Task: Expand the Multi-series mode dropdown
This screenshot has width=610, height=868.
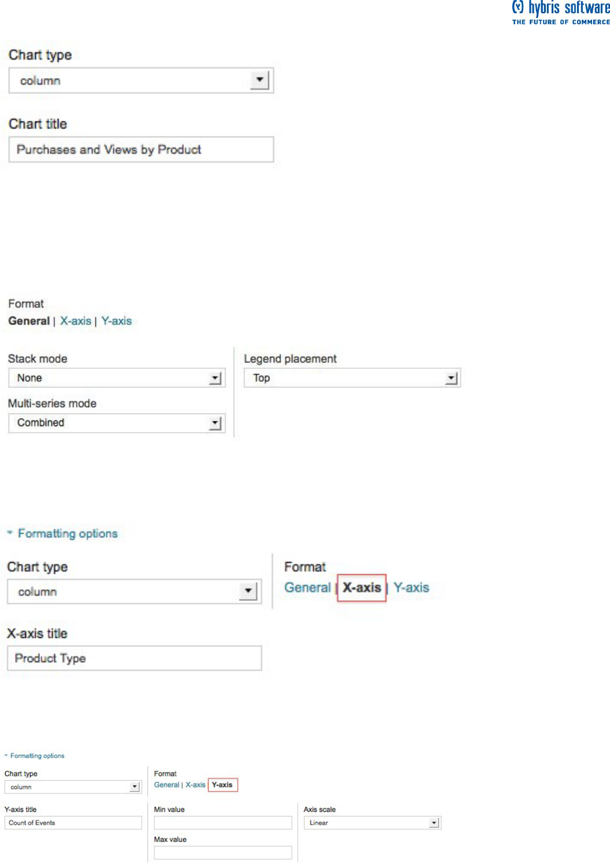Action: click(117, 423)
